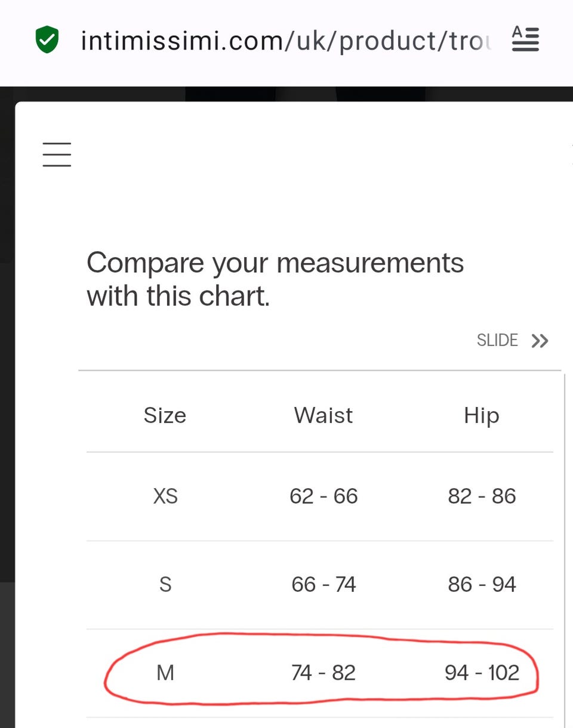The width and height of the screenshot is (573, 728).
Task: Click the S hip value 86 - 94
Action: (482, 584)
